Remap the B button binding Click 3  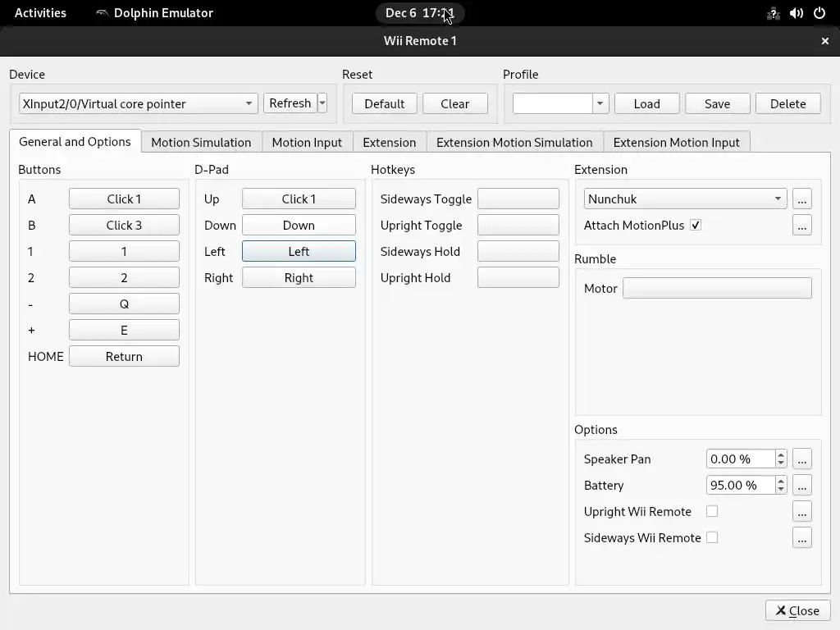(x=124, y=225)
